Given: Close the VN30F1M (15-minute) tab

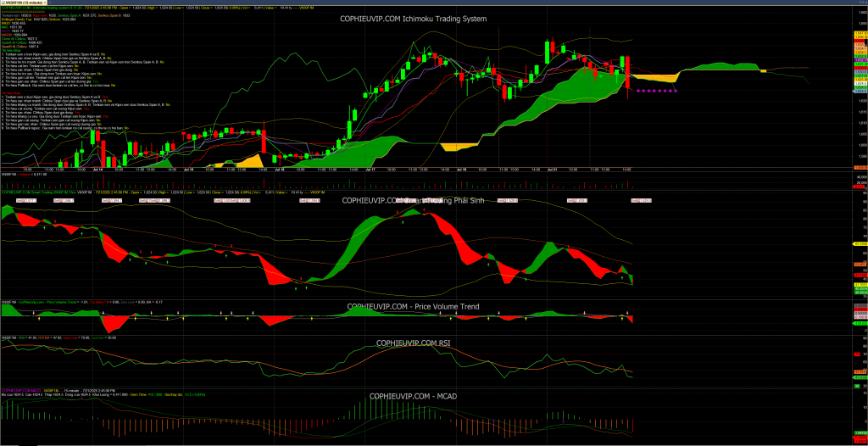Looking at the screenshot, I should coord(45,3).
